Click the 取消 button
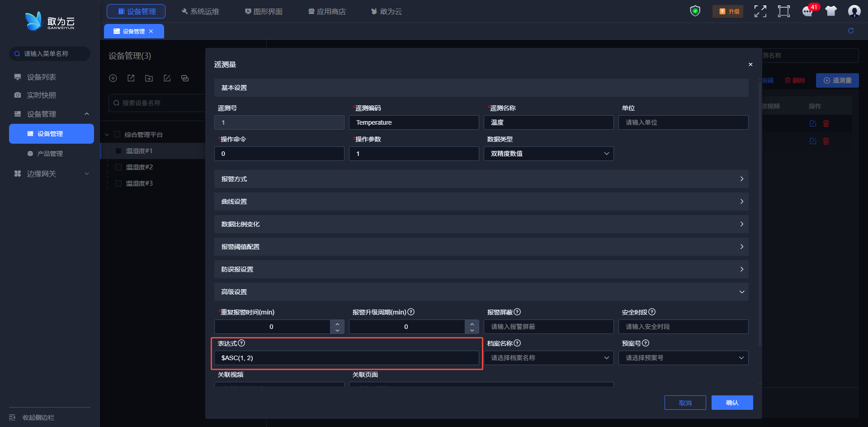The height and width of the screenshot is (427, 868). point(685,403)
